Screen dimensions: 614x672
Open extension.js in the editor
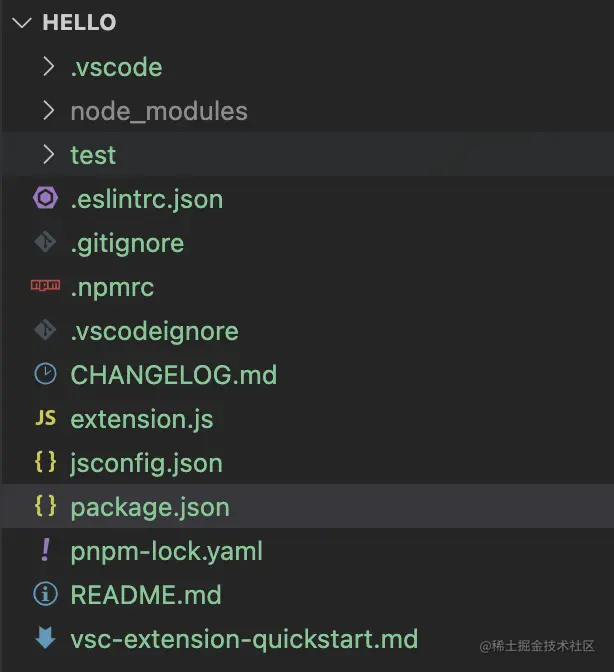[x=141, y=419]
